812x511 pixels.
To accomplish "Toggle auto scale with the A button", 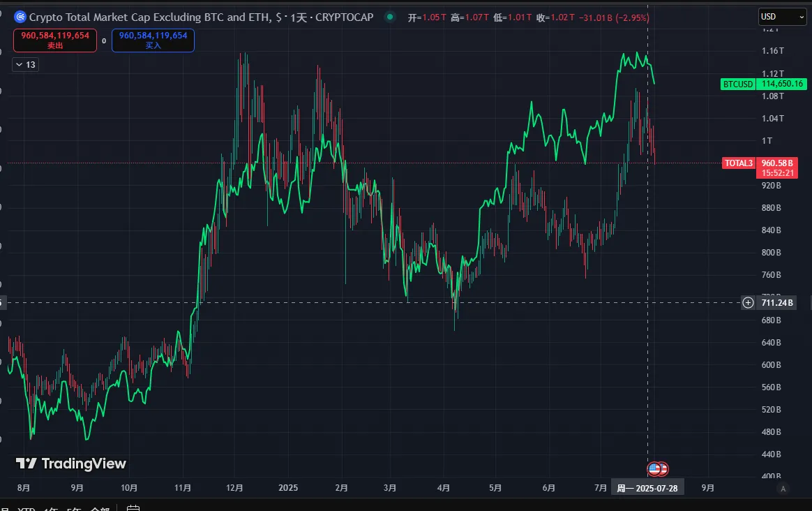I will [783, 489].
